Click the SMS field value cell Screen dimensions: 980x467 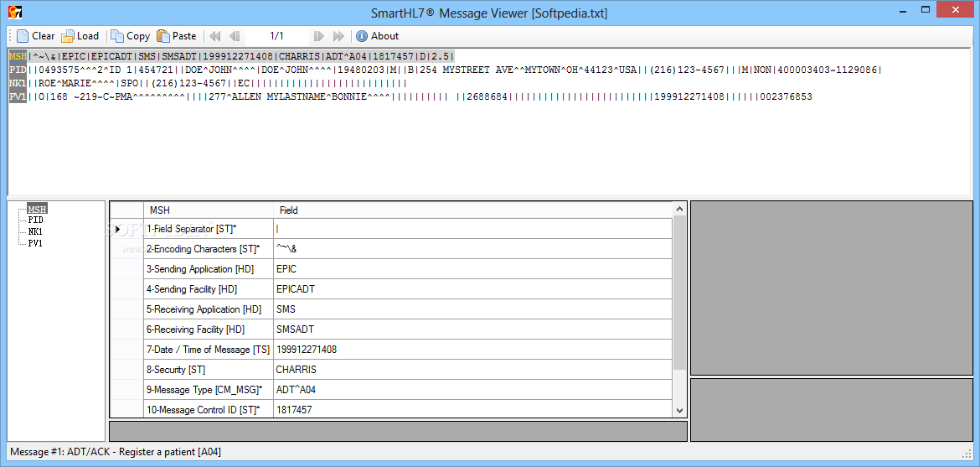pyautogui.click(x=472, y=309)
